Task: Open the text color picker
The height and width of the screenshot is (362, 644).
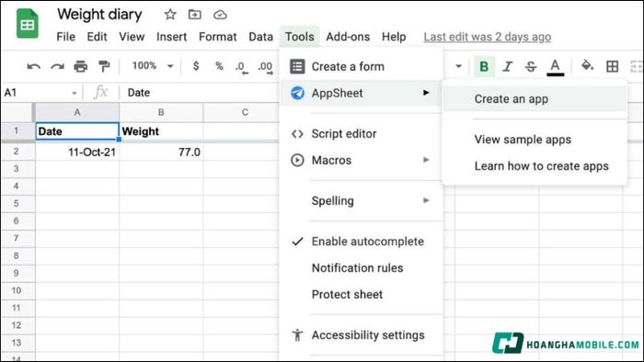Action: [x=555, y=67]
